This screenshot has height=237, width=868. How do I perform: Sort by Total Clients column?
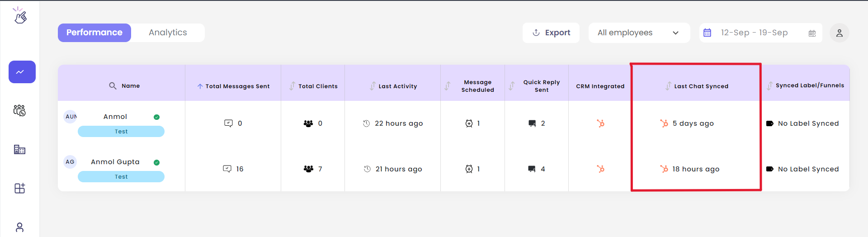tap(292, 85)
